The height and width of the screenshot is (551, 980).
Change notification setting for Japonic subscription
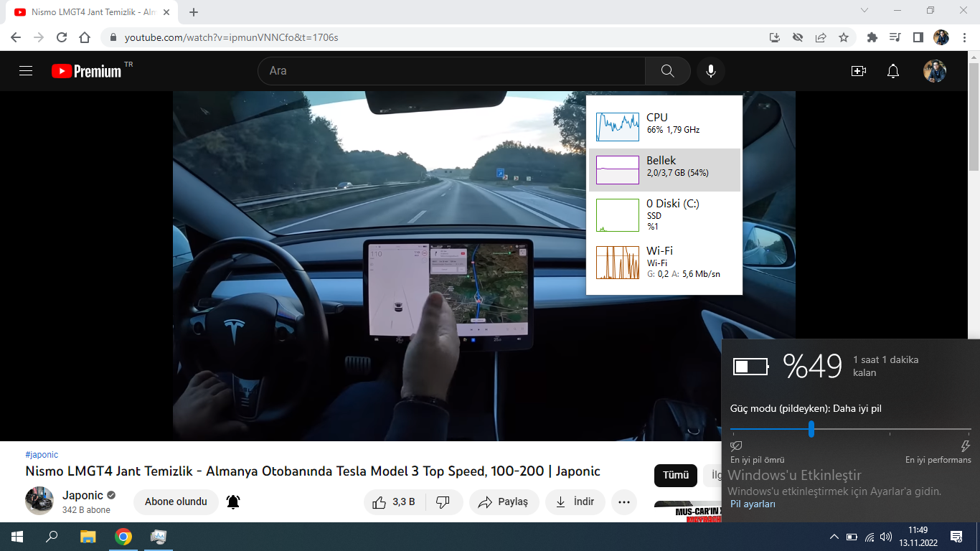click(233, 502)
